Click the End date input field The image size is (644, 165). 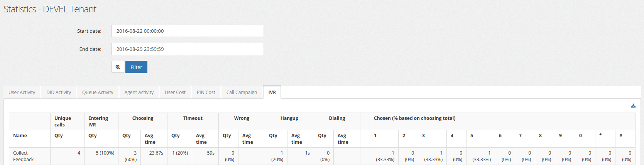187,49
